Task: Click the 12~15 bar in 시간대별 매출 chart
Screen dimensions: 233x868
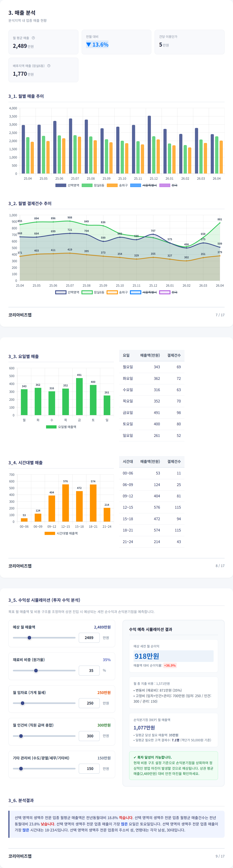Action: 66,503
